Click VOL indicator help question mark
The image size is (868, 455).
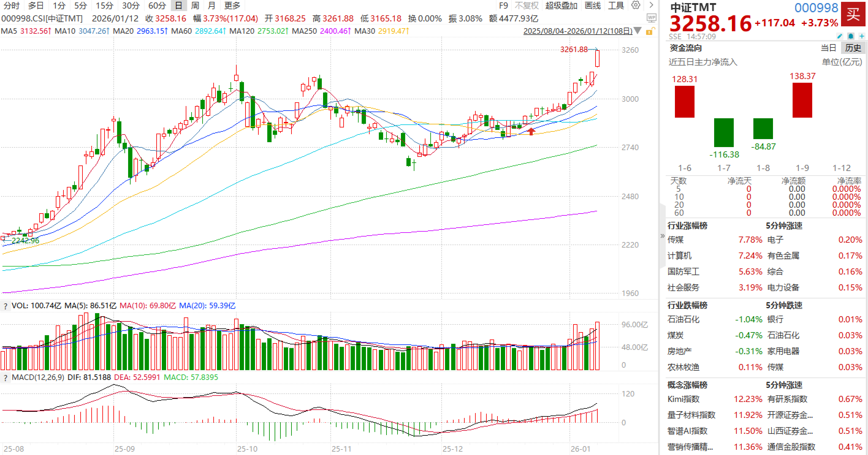pos(6,306)
